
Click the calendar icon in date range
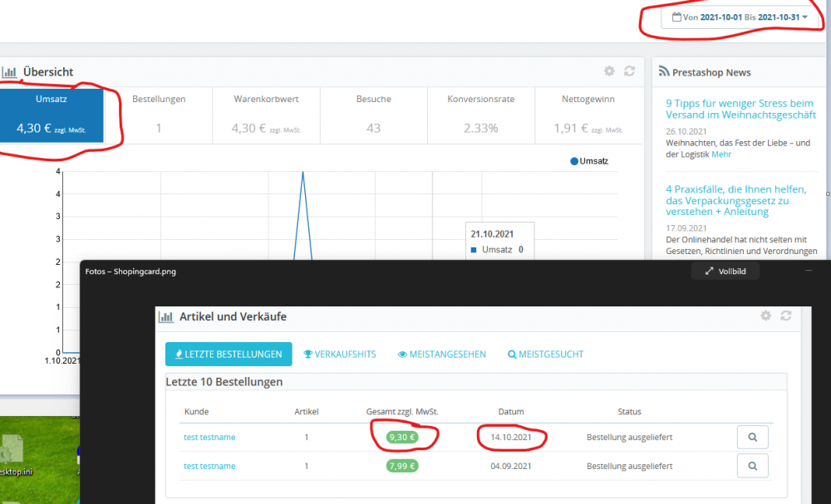(676, 17)
